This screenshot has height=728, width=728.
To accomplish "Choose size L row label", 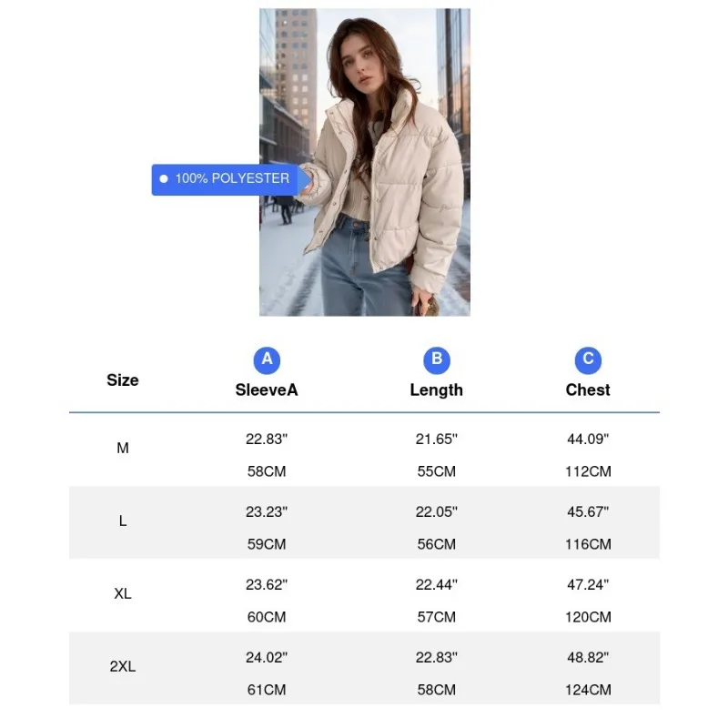I will click(x=123, y=521).
